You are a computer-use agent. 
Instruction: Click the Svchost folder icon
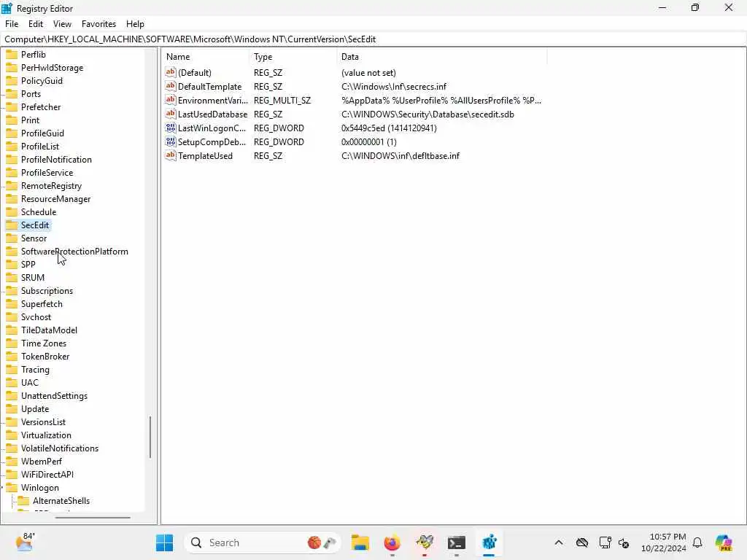click(x=12, y=316)
